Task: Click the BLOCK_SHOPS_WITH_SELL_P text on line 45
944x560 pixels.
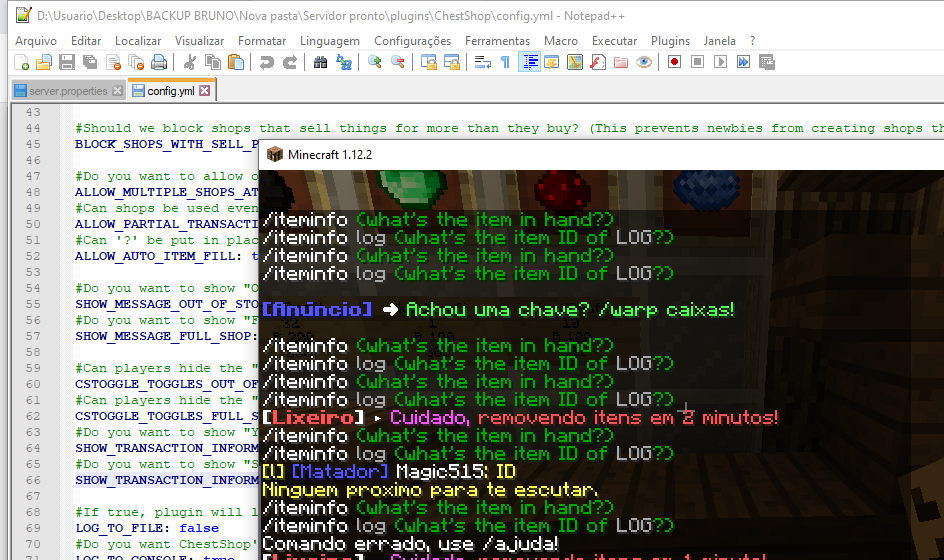Action: [167, 144]
